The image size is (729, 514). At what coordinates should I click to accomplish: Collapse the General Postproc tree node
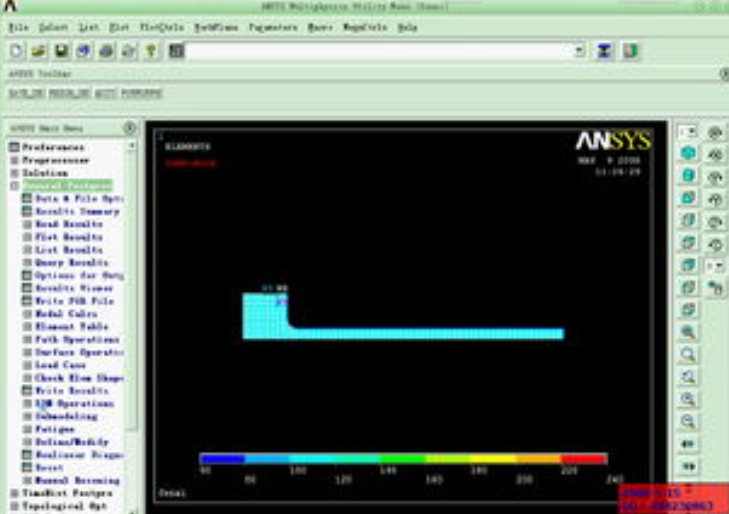tap(14, 186)
